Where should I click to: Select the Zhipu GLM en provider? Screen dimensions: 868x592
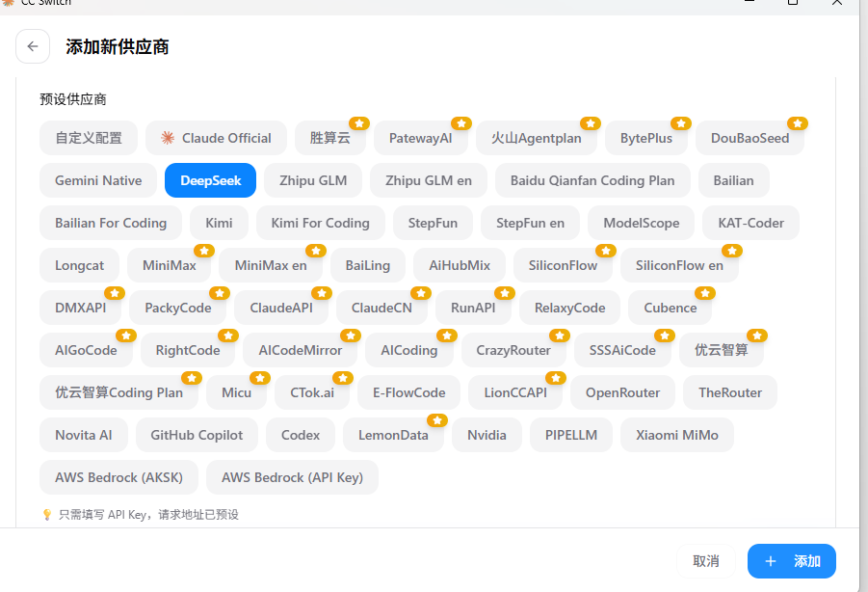click(429, 180)
